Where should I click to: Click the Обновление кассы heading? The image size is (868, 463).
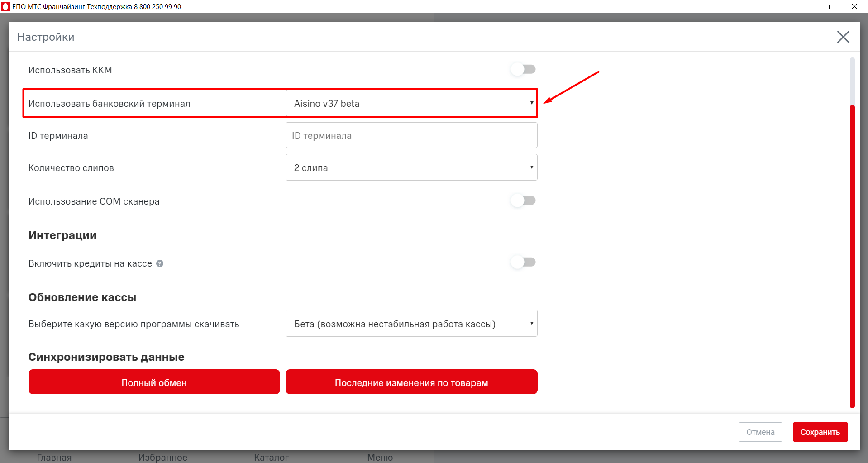click(82, 297)
